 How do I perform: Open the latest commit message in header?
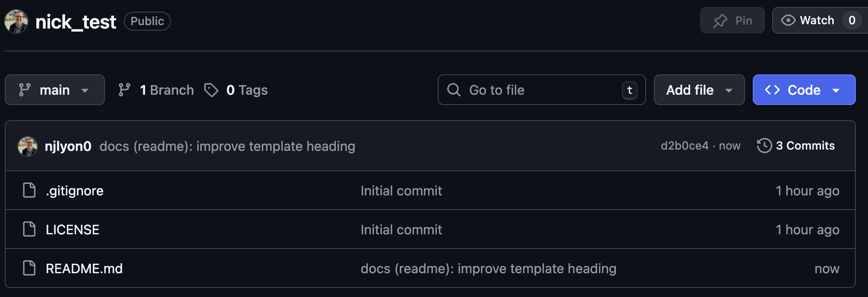click(x=227, y=147)
